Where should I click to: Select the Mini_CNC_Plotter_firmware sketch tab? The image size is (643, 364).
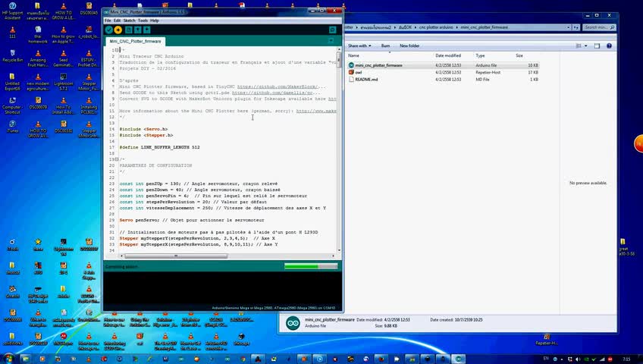(x=135, y=42)
